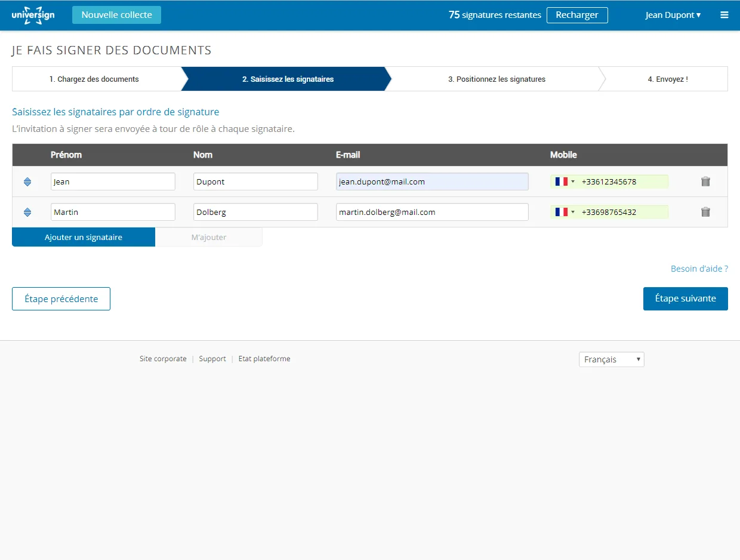Screen dimensions: 740x560
Task: Select step 2 Saisissez les signataires
Action: 287,79
